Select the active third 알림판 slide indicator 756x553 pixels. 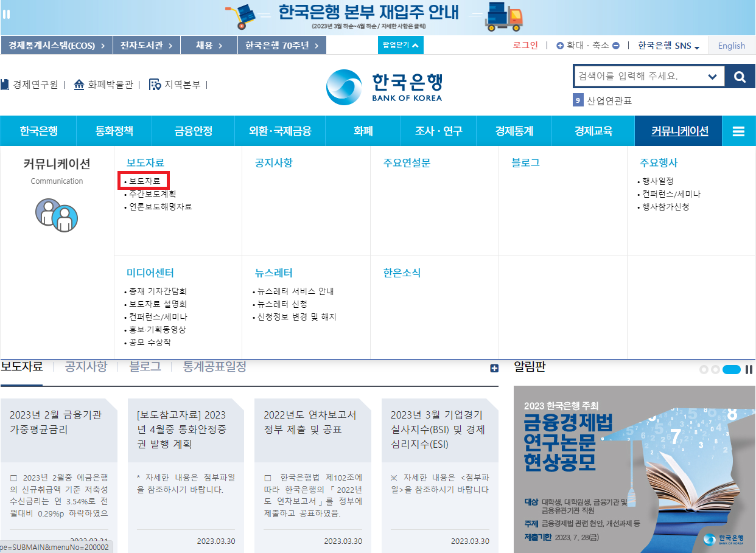(x=732, y=369)
